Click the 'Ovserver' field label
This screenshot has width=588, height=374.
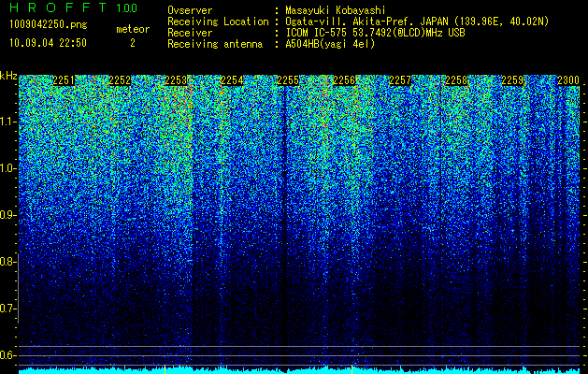tap(190, 10)
